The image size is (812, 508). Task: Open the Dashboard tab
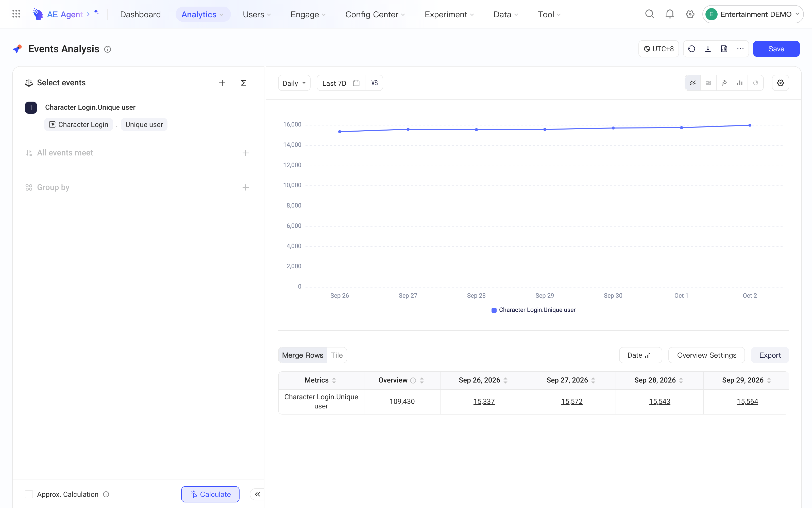pyautogui.click(x=140, y=14)
